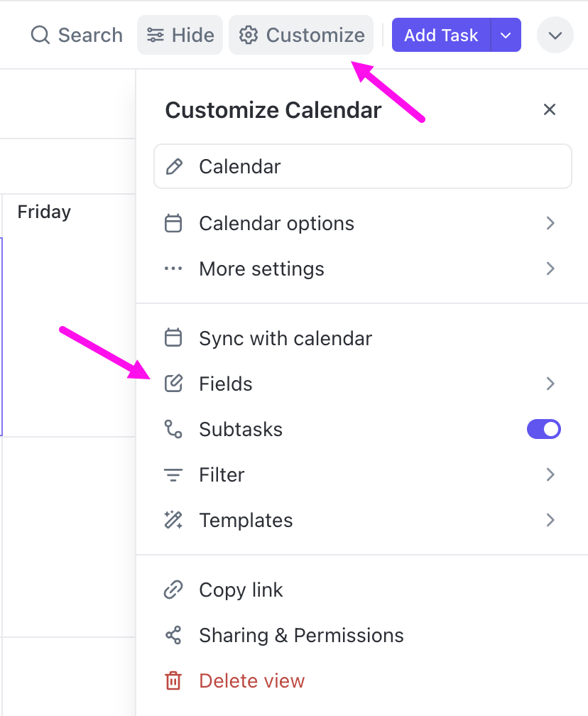Click the Add Task button
The width and height of the screenshot is (588, 716).
click(440, 34)
